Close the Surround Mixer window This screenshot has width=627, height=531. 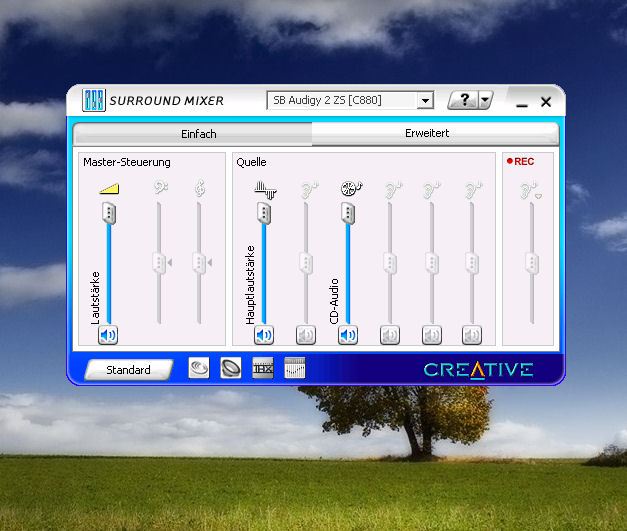[546, 102]
